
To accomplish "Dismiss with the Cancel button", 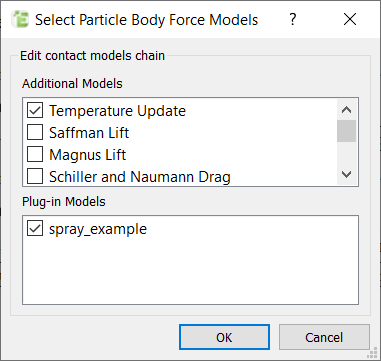I will coord(324,337).
